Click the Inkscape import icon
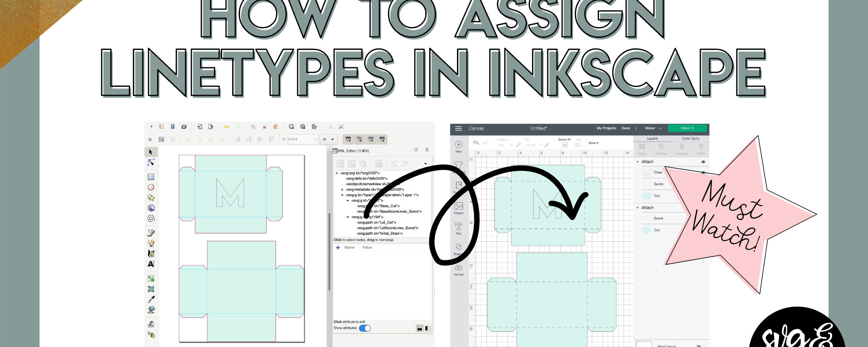 200,127
